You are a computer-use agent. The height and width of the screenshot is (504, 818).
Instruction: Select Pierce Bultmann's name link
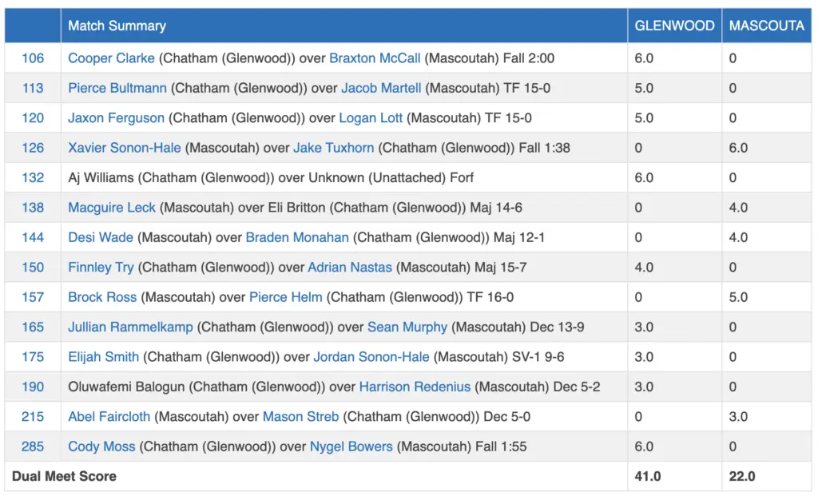117,88
